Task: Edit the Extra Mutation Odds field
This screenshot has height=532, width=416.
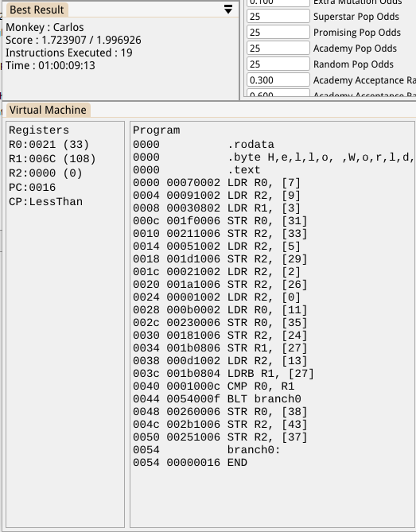Action: coord(278,3)
